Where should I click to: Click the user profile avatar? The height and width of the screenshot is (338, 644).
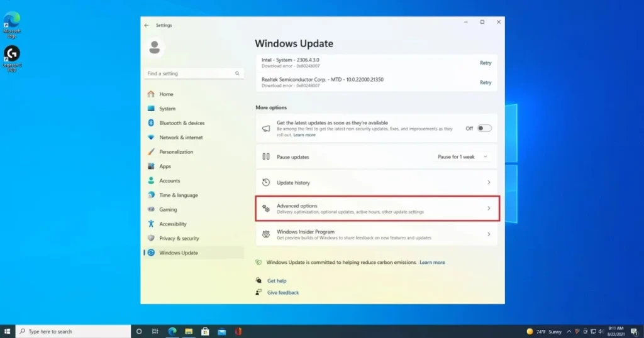coord(155,47)
